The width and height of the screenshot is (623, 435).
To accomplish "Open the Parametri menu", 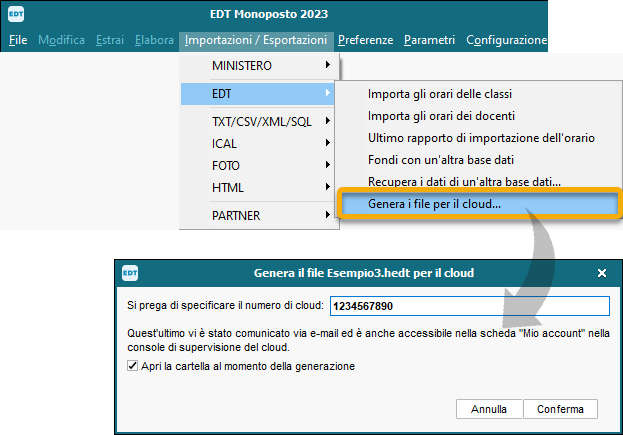I will point(430,40).
